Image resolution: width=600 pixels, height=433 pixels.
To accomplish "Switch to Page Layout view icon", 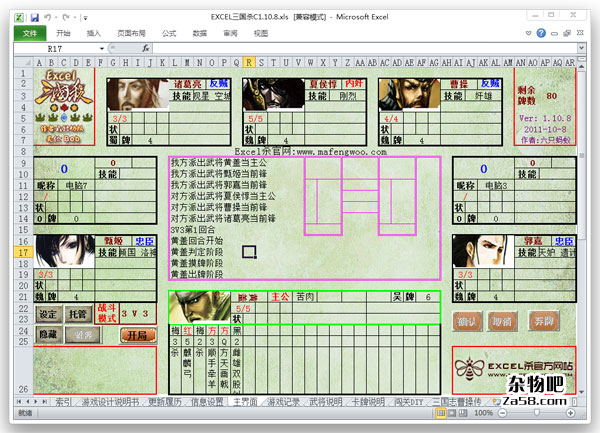I will pyautogui.click(x=452, y=413).
